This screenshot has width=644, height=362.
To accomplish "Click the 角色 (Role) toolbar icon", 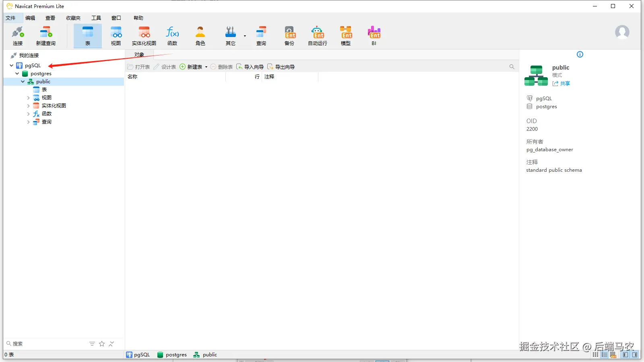I will (200, 36).
